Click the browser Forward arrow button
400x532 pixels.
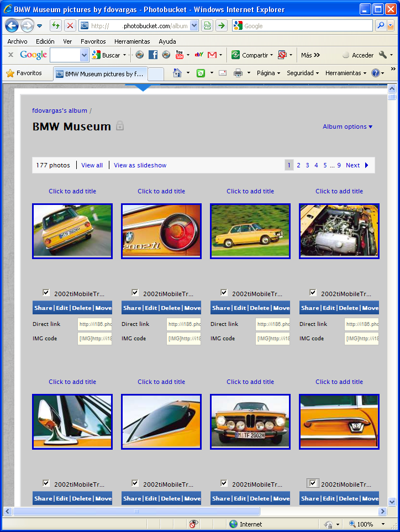point(27,26)
